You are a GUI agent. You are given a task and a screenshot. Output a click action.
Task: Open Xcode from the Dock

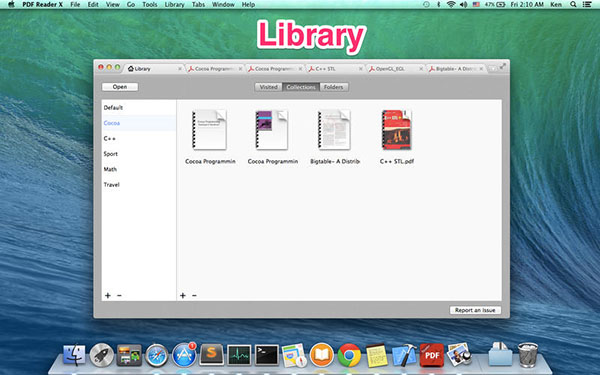404,355
